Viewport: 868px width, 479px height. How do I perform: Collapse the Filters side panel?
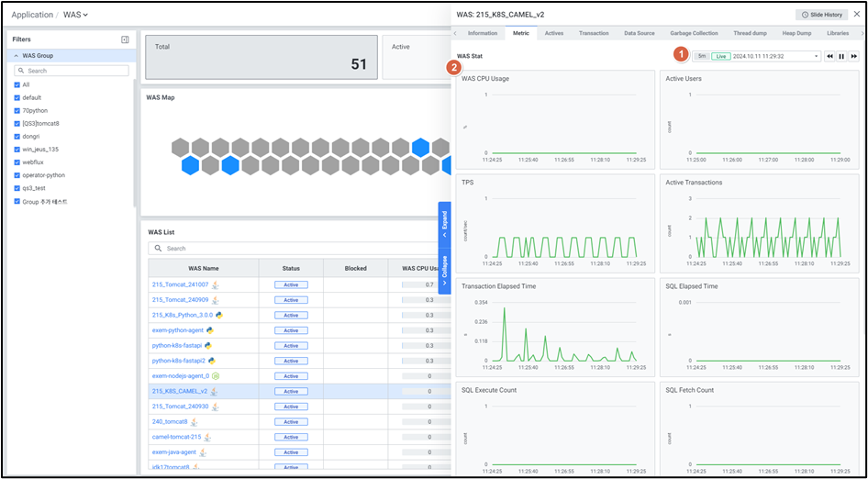pyautogui.click(x=125, y=39)
